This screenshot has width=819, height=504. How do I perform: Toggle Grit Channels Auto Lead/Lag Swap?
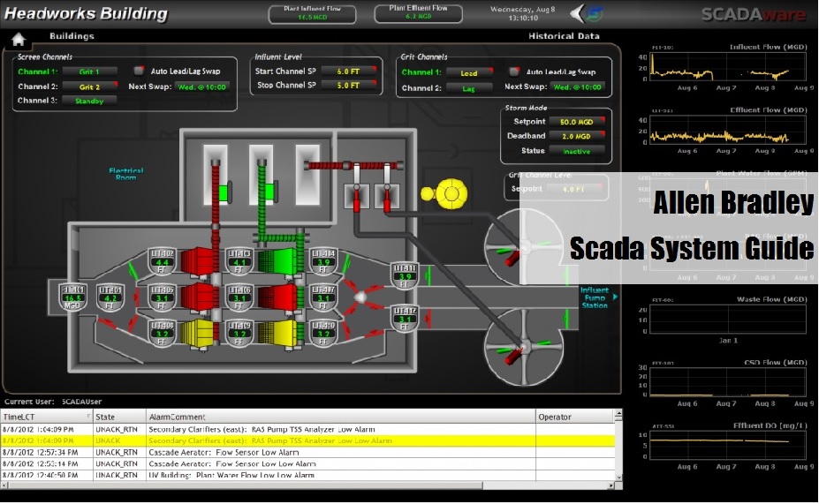point(514,71)
